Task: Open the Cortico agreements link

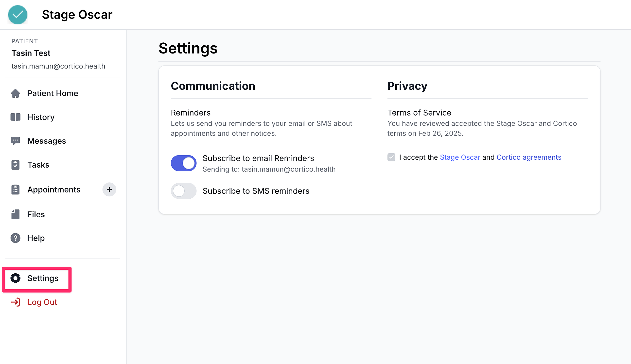Action: pos(529,157)
